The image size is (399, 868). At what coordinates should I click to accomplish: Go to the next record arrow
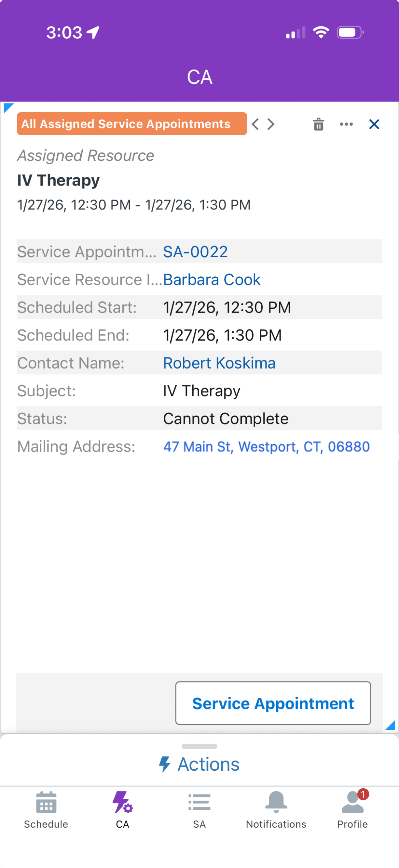271,124
